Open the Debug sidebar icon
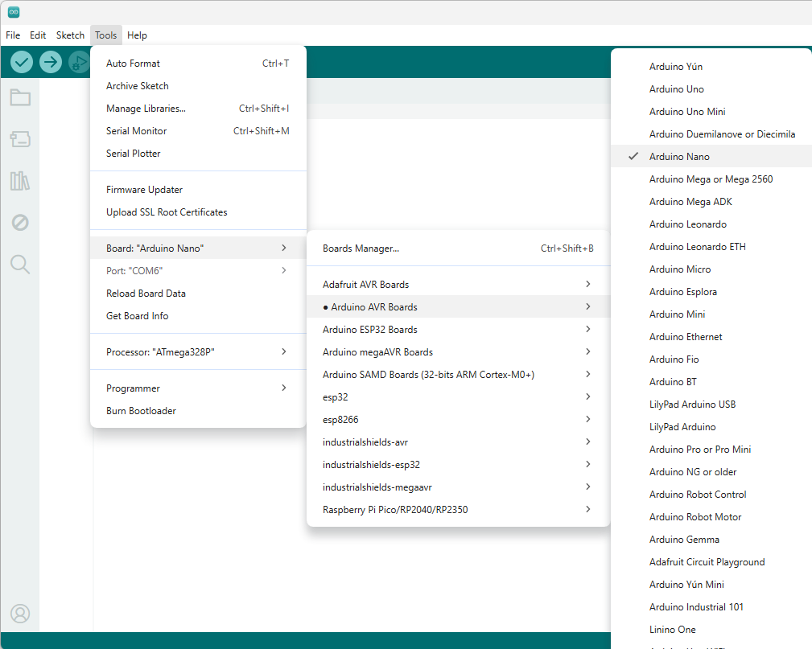 (x=20, y=223)
